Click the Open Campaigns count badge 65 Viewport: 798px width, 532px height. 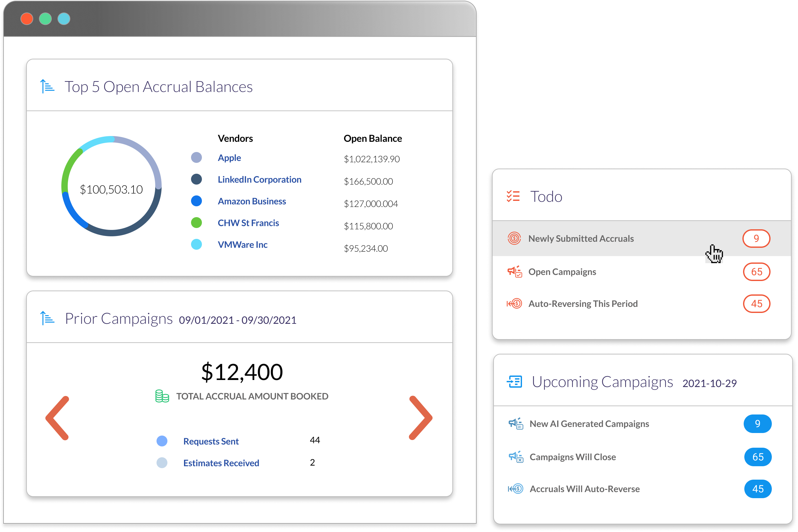(x=756, y=272)
